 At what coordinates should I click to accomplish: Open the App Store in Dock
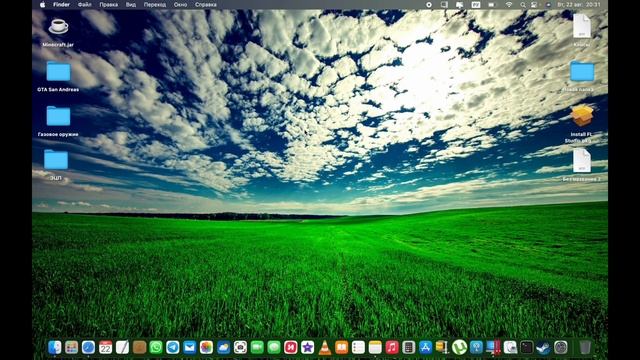(x=425, y=347)
